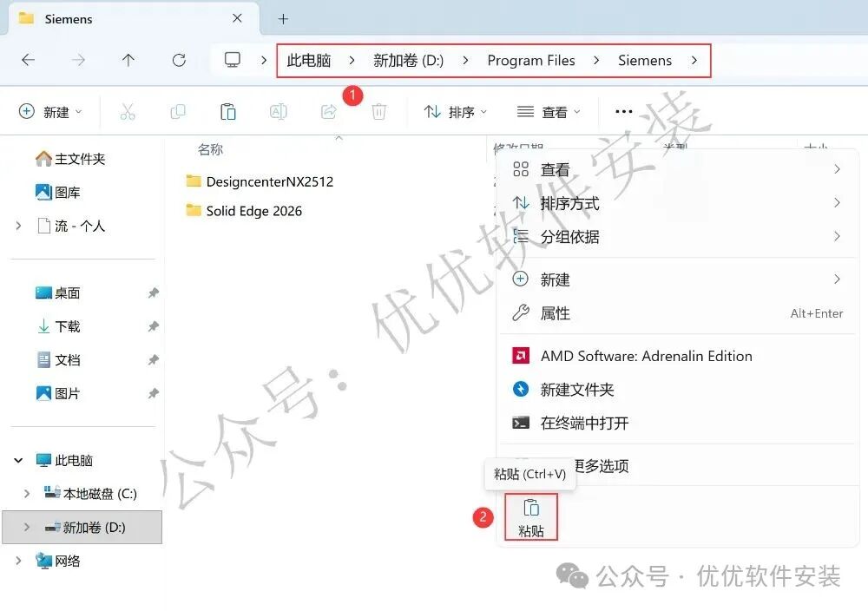Click the computer icon in address bar

point(232,60)
